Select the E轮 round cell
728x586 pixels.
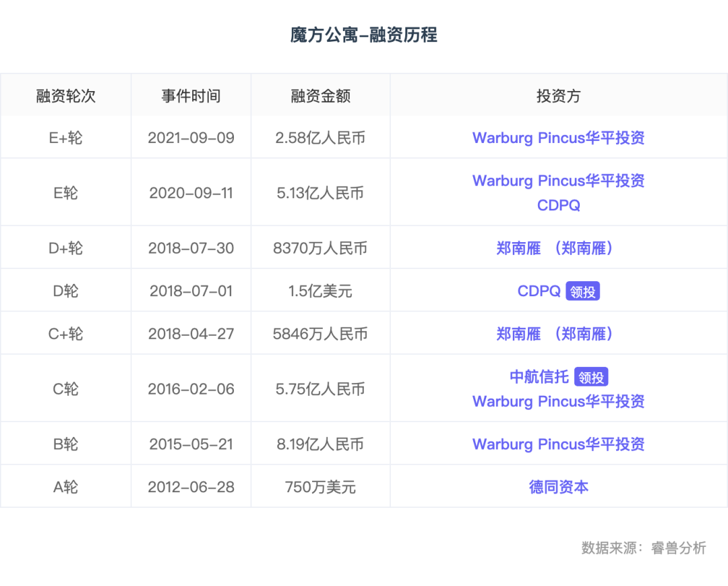(65, 193)
